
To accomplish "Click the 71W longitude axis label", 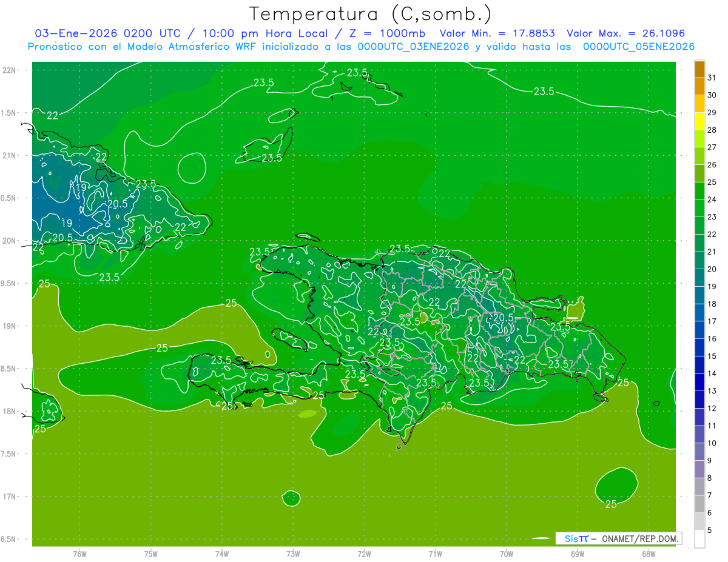I will tap(435, 554).
